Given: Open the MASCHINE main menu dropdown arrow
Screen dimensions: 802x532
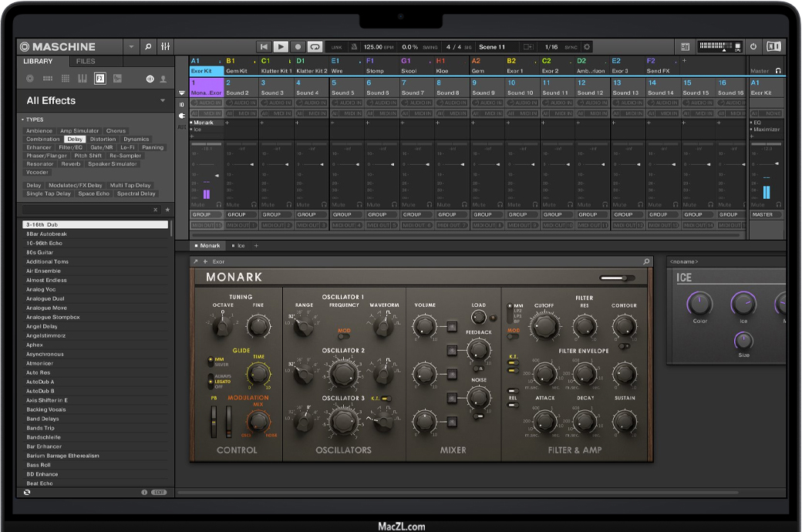Looking at the screenshot, I should [131, 47].
